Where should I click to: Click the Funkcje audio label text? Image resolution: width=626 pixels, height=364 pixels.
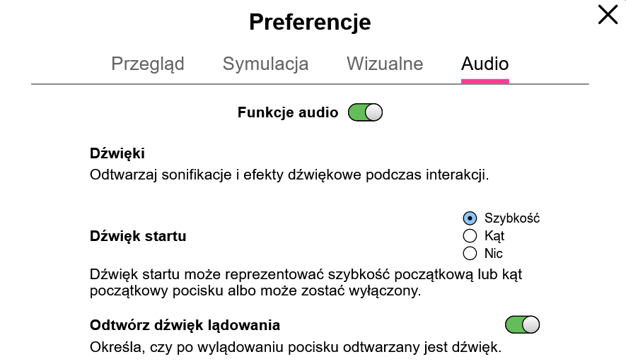tap(288, 112)
